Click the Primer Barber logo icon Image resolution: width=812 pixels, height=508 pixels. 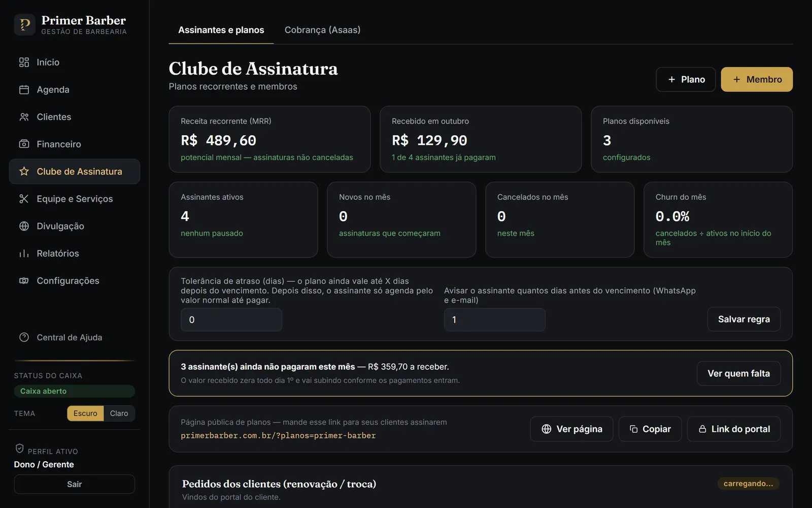[x=24, y=24]
